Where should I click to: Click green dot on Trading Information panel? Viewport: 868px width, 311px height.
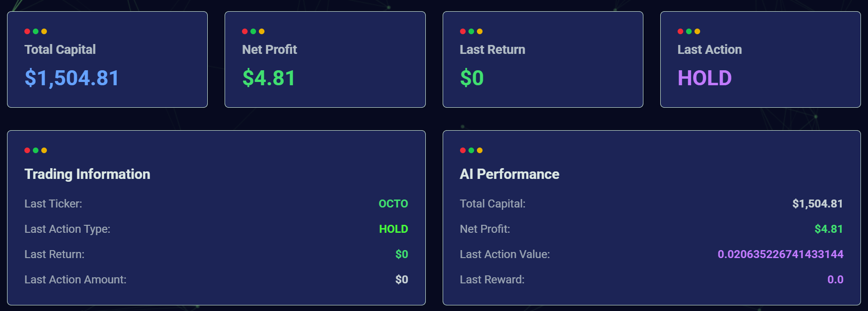coord(36,150)
